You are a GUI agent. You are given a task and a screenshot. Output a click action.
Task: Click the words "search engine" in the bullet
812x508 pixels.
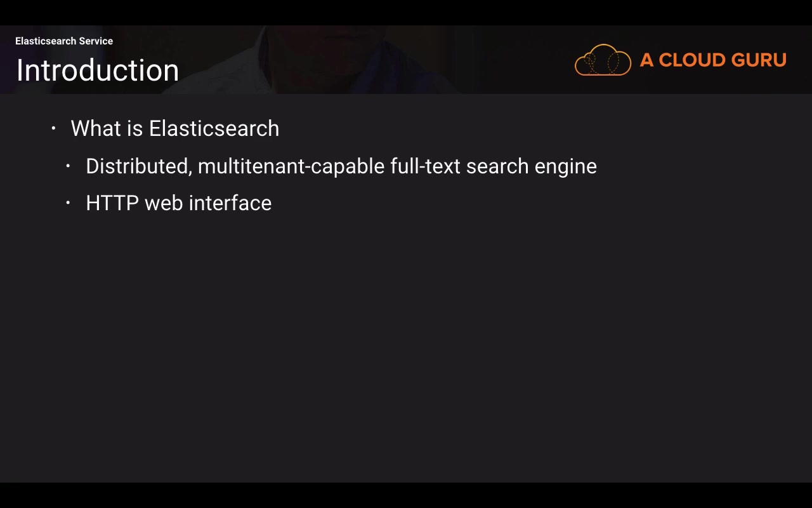click(532, 166)
